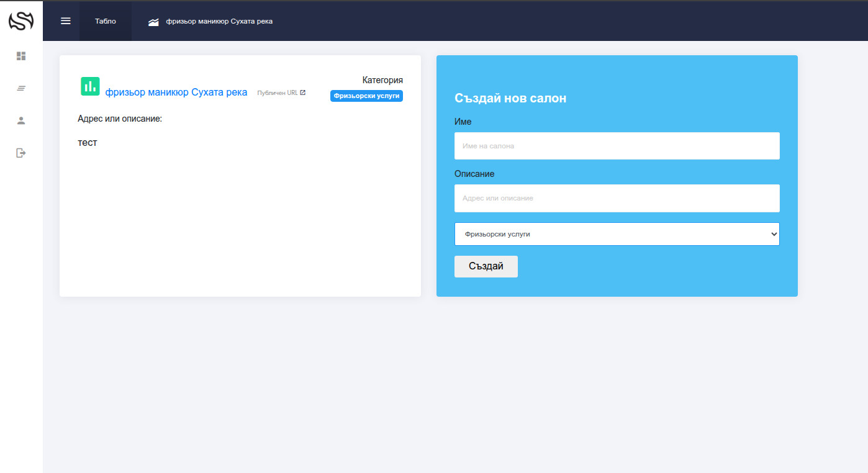
Task: Expand the category select arrow
Action: [x=774, y=234]
